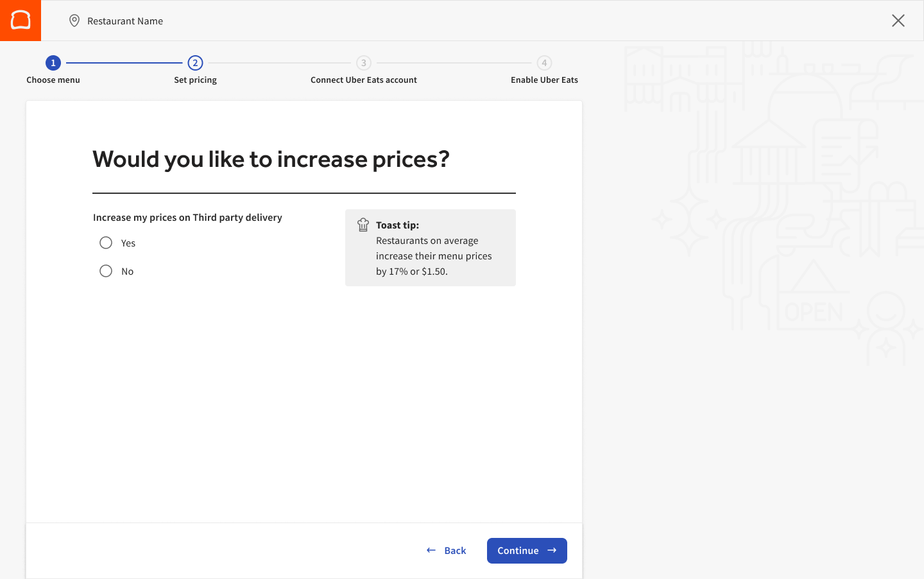This screenshot has width=924, height=579.
Task: Close the setup wizard with X
Action: coord(898,21)
